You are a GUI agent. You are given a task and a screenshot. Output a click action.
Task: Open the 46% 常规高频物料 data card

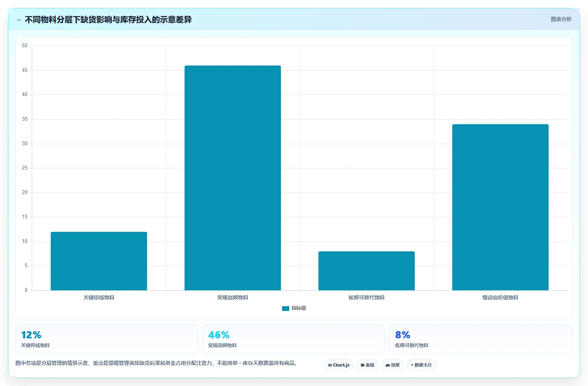294,339
